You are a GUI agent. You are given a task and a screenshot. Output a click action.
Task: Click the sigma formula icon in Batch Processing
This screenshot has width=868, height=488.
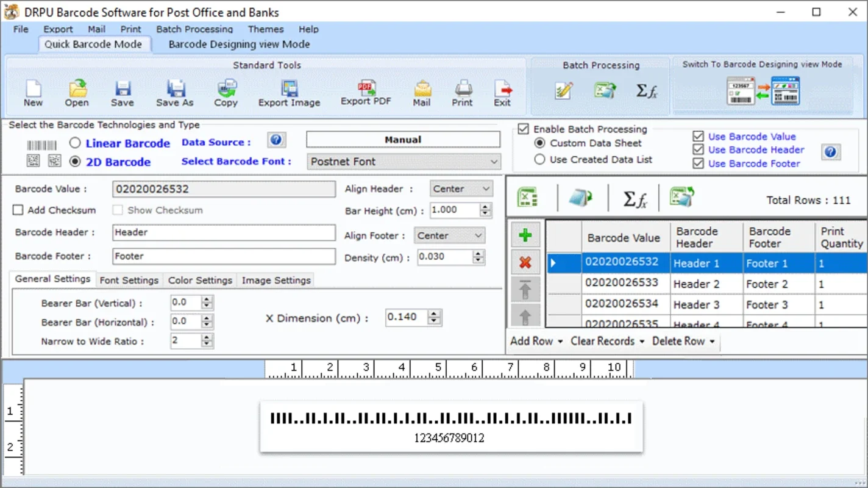647,91
